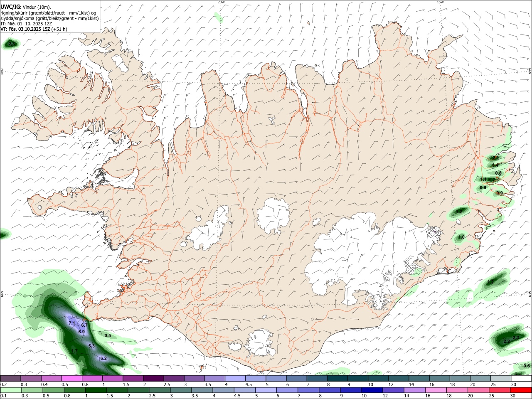Pick the dark teal upper swatch between 8 and 9
Viewport: 532px width, 399px height.
(337, 378)
